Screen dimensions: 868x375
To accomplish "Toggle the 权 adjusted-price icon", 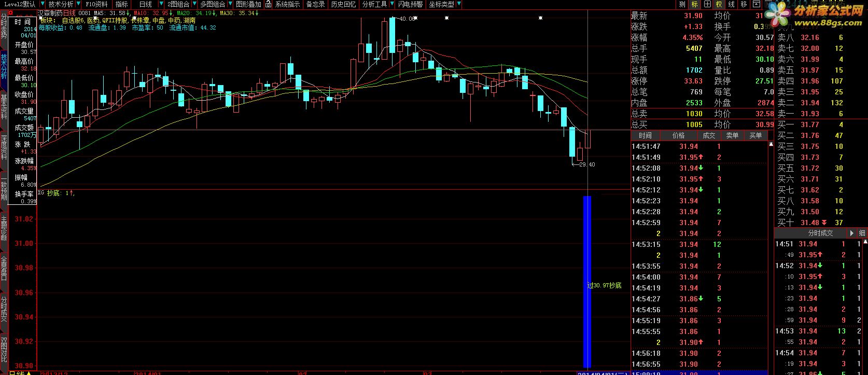I will coord(719,4).
